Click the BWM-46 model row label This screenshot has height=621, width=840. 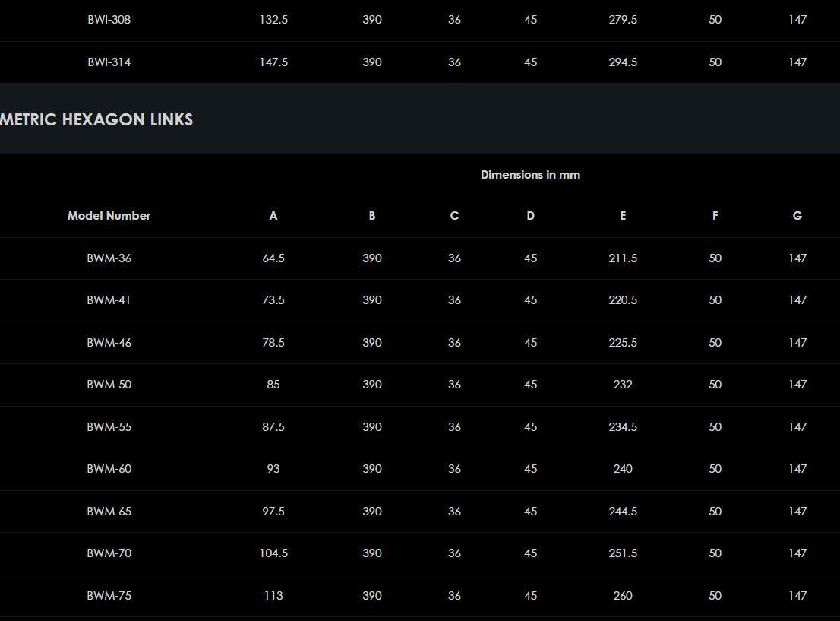click(109, 343)
